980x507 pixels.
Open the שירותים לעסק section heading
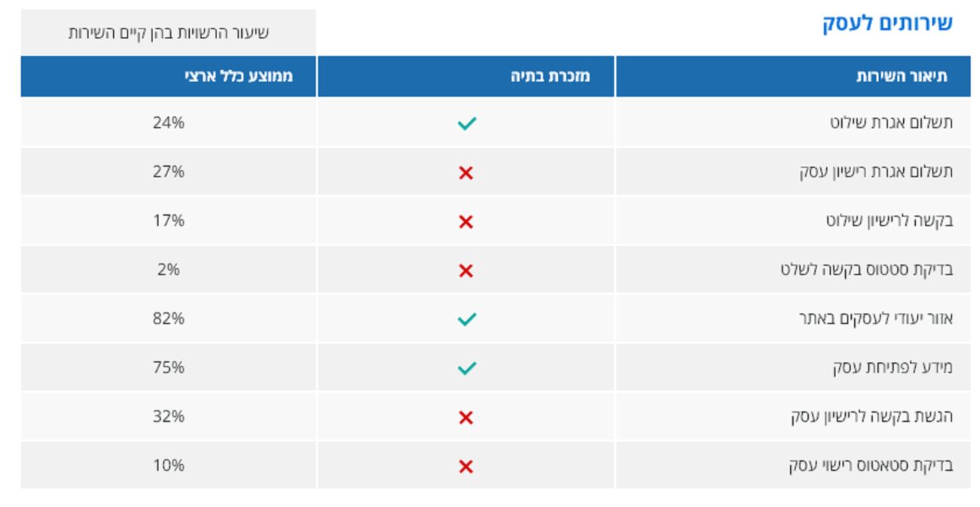pyautogui.click(x=887, y=23)
